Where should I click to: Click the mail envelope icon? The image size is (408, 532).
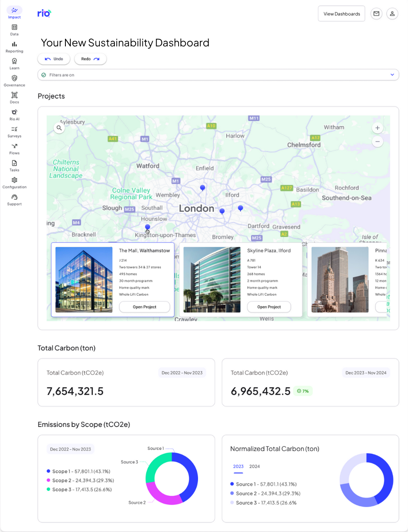pos(376,14)
